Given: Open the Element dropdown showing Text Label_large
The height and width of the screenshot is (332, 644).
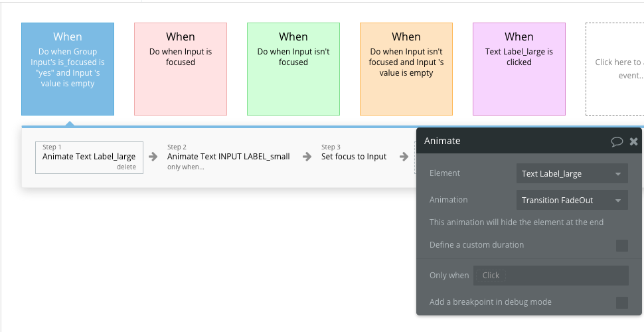Looking at the screenshot, I should point(572,174).
